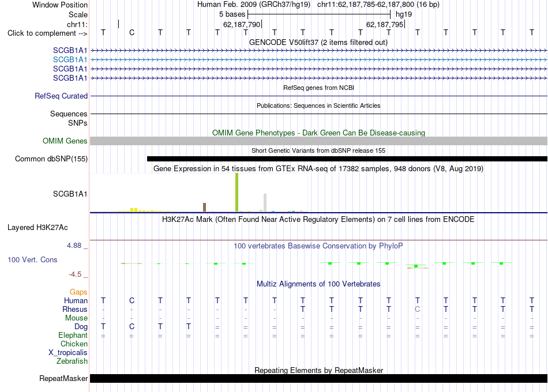Open Short Genetic Variants from dbSNP title
This screenshot has height=392, width=548.
pos(318,150)
